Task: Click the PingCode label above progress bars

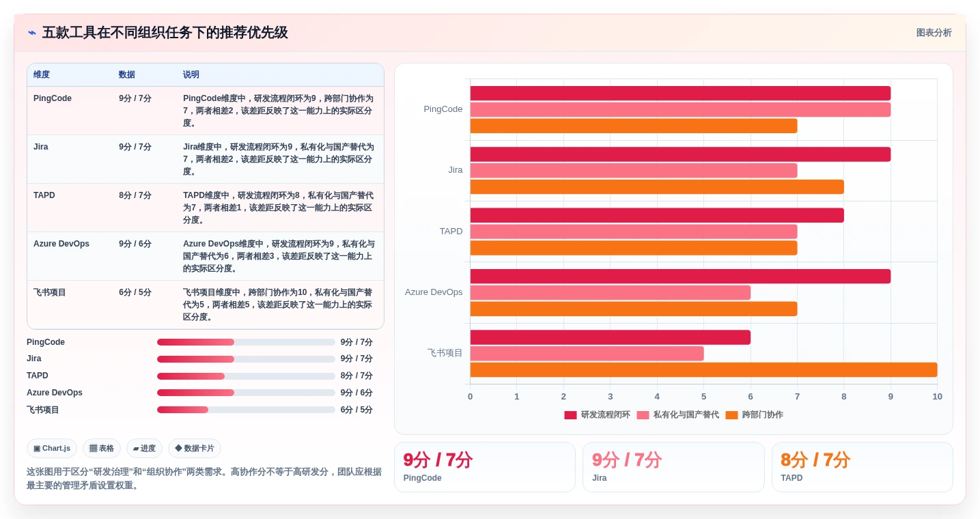Action: point(46,342)
